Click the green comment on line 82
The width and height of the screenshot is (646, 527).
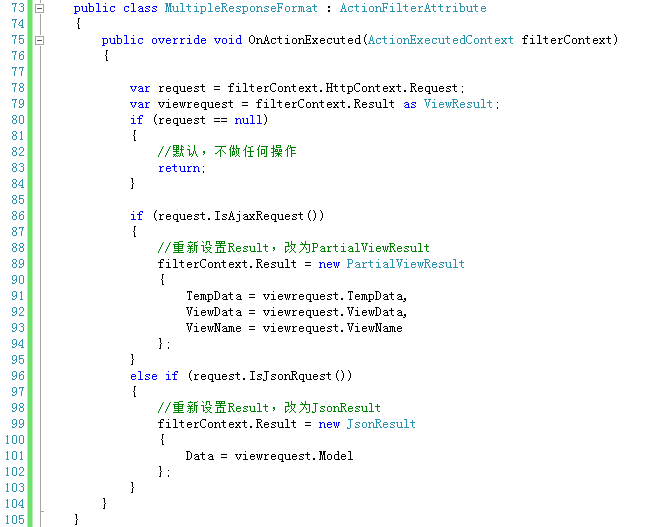(227, 152)
